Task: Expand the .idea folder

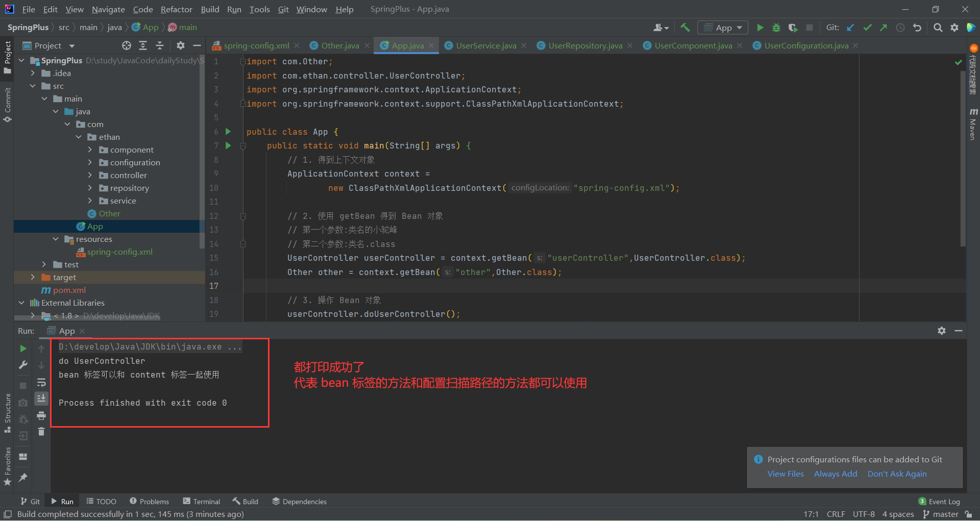Action: (33, 73)
